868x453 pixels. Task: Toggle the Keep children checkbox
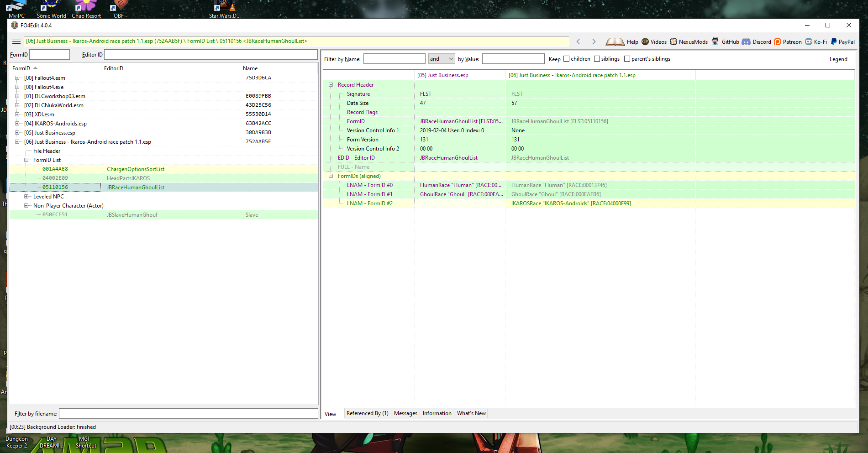(567, 59)
